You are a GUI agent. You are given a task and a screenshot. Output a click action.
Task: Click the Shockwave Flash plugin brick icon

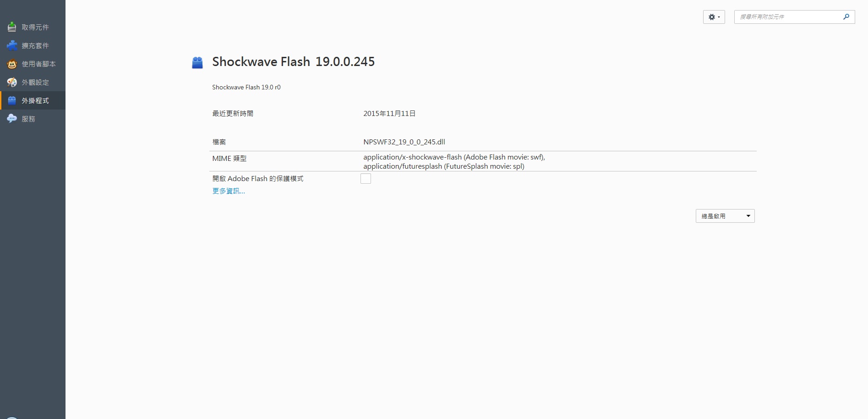[x=197, y=62]
